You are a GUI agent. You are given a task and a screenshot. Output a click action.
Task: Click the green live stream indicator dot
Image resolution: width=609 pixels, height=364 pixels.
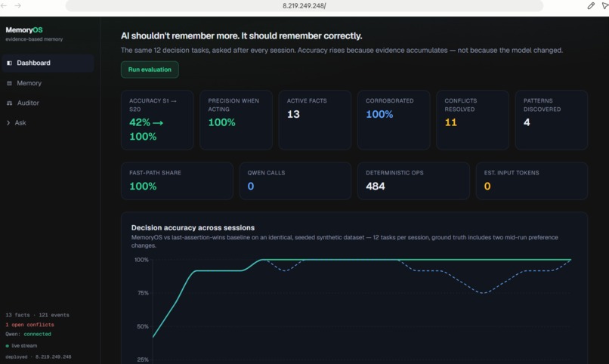coord(7,346)
